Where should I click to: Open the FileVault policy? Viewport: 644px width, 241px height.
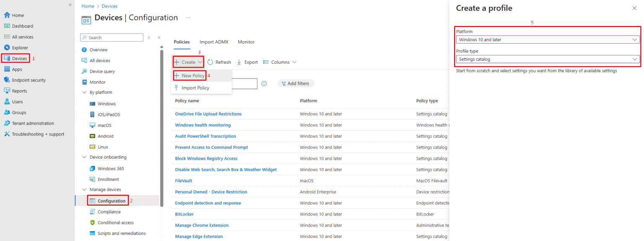click(183, 181)
